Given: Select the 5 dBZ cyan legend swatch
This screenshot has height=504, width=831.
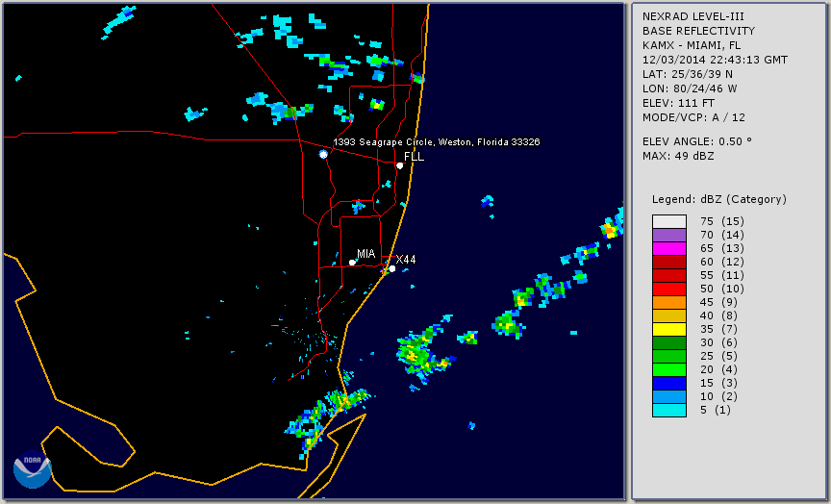Looking at the screenshot, I should (669, 410).
